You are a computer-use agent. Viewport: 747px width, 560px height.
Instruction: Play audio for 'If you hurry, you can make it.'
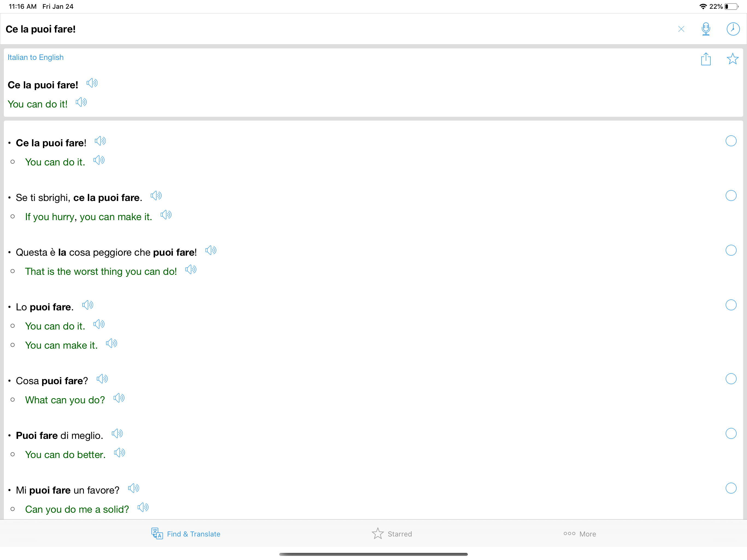coord(166,215)
